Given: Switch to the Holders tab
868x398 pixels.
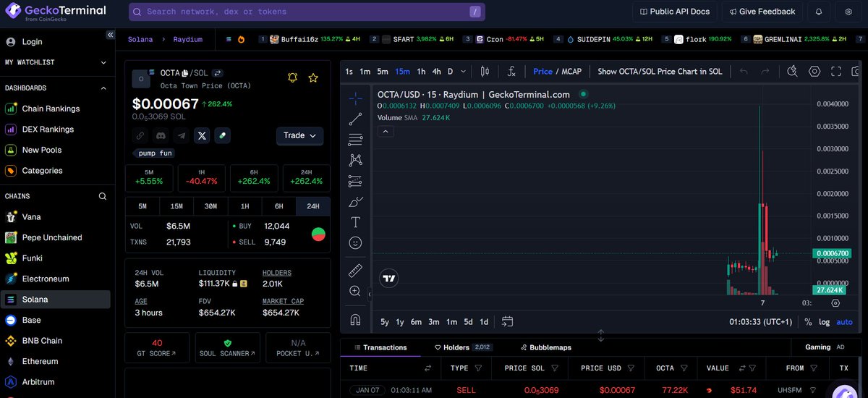Looking at the screenshot, I should click(x=463, y=347).
